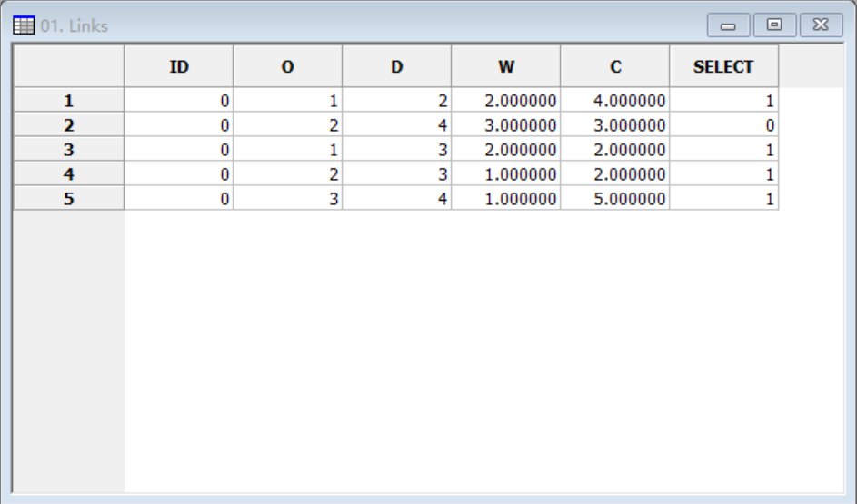Image resolution: width=857 pixels, height=504 pixels.
Task: Click D cell in row 5
Action: (x=397, y=198)
